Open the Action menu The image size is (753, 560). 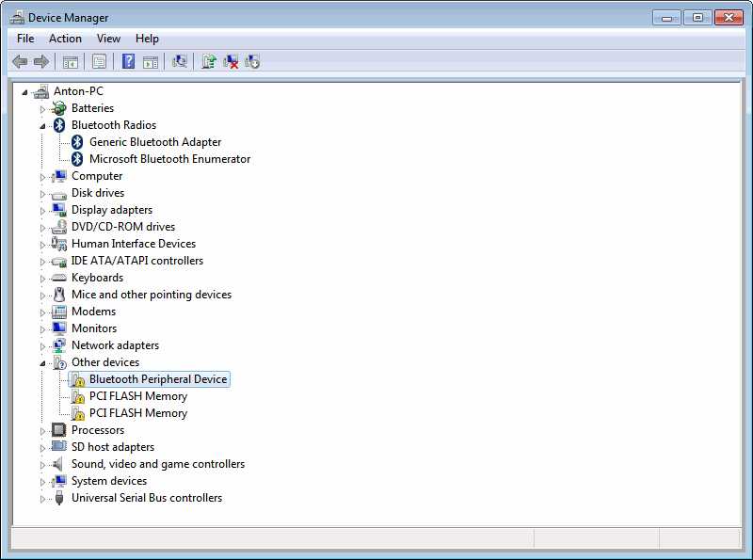pos(65,39)
